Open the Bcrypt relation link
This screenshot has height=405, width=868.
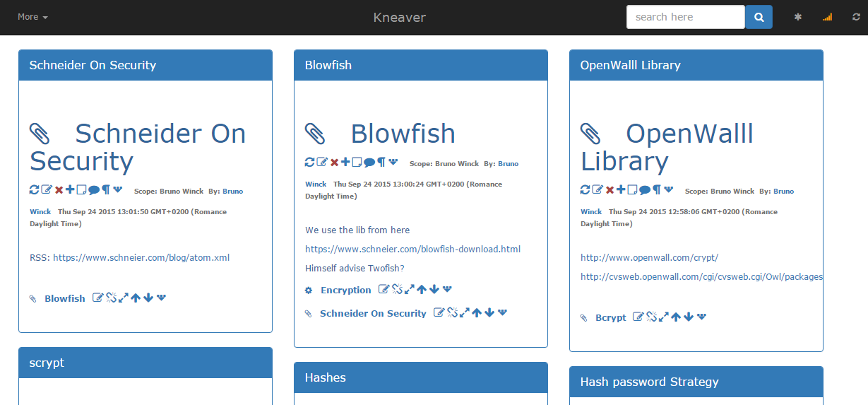tap(611, 317)
